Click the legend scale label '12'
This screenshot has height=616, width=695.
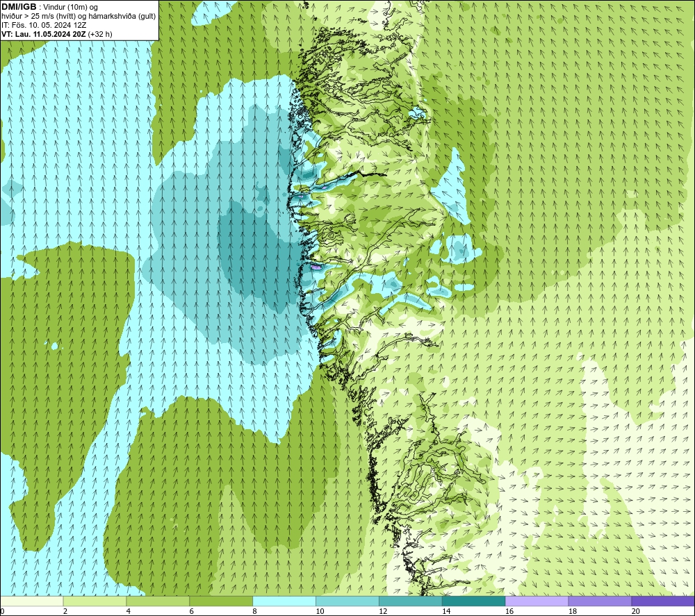(x=383, y=611)
